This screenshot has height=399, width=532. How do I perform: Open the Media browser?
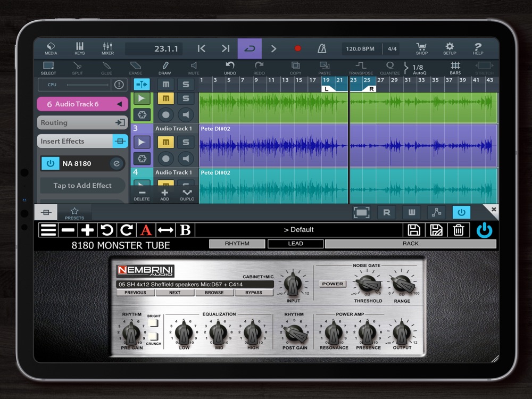(51, 48)
